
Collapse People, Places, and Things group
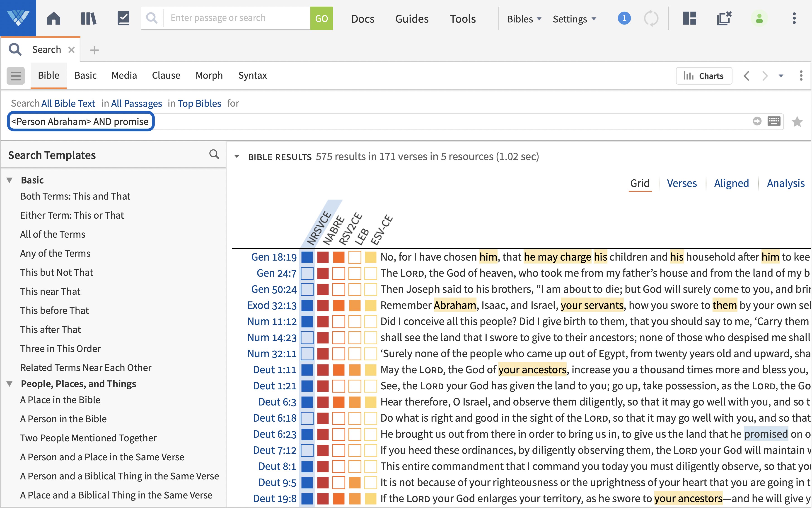(x=10, y=384)
